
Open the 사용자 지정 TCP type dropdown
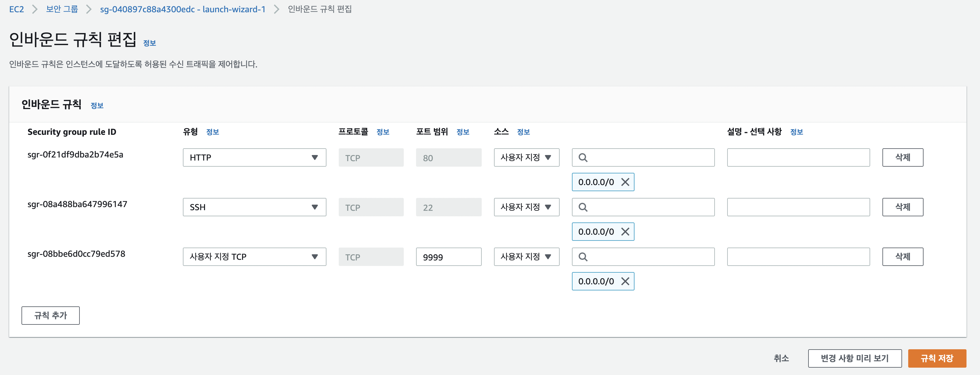[254, 257]
